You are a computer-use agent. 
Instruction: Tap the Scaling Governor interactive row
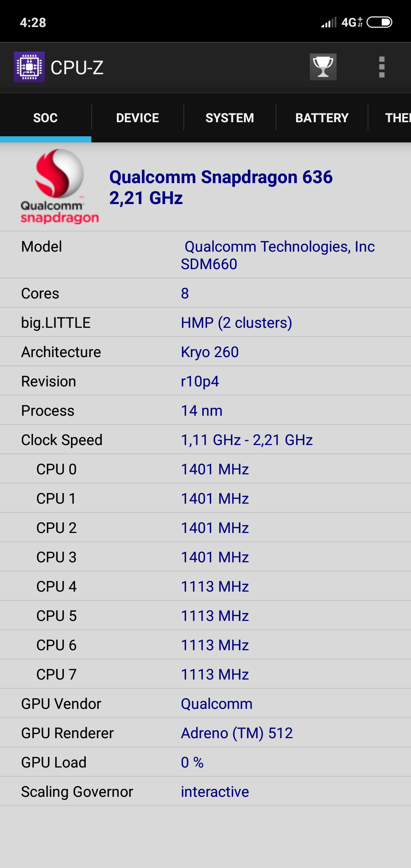[x=205, y=792]
